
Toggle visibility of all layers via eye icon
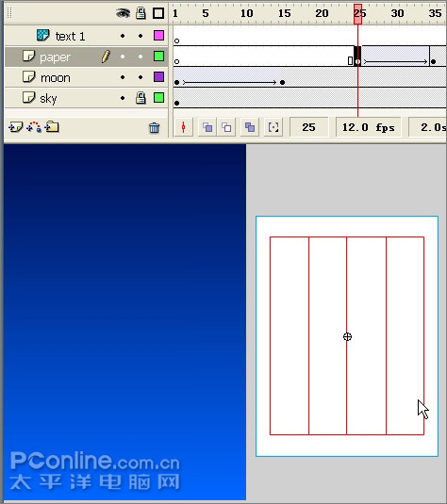coord(123,13)
